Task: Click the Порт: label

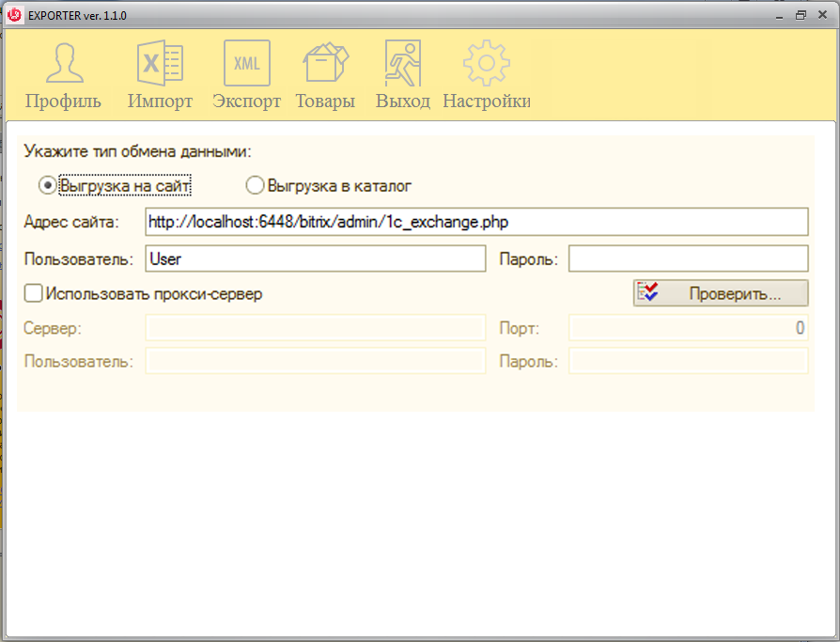Action: [519, 328]
